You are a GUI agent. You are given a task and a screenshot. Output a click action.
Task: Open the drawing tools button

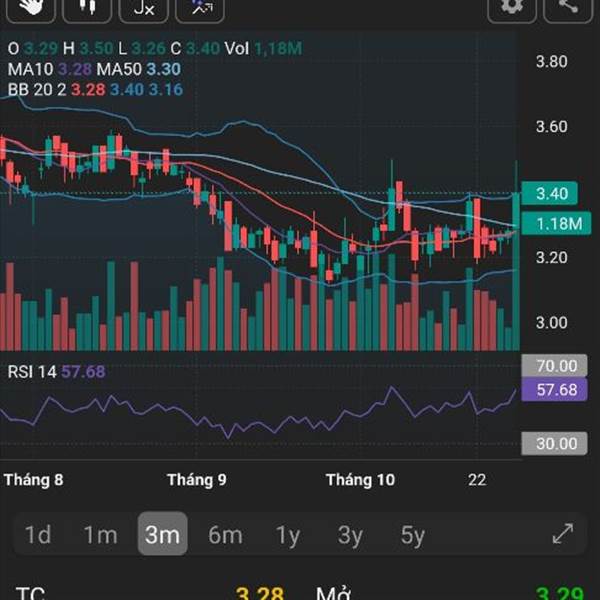pyautogui.click(x=200, y=7)
